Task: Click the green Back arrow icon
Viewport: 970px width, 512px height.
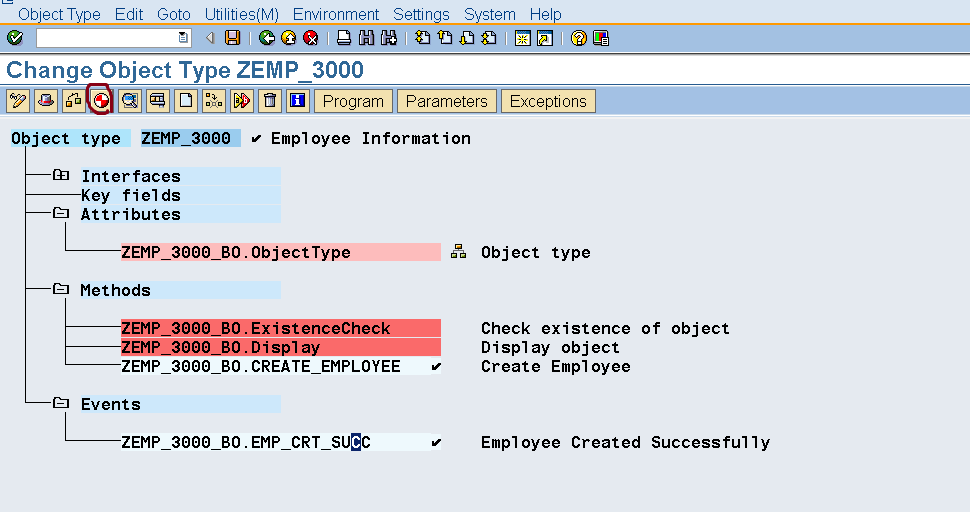Action: (x=267, y=38)
